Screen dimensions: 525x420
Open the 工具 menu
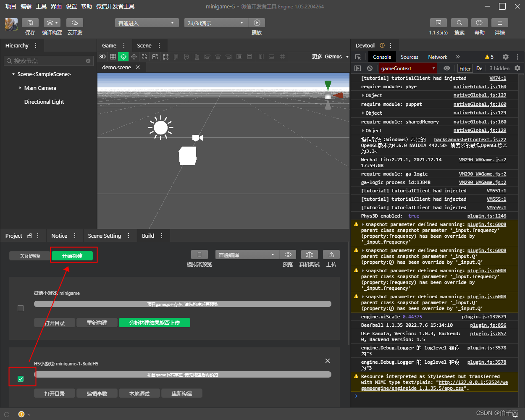point(41,6)
